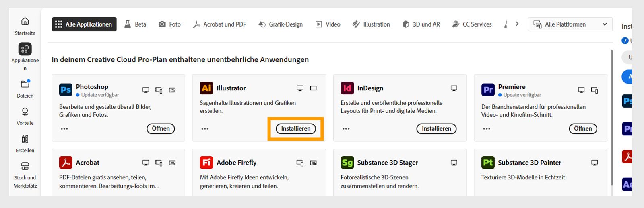
Task: Open Dateien in the sidebar
Action: click(x=25, y=88)
